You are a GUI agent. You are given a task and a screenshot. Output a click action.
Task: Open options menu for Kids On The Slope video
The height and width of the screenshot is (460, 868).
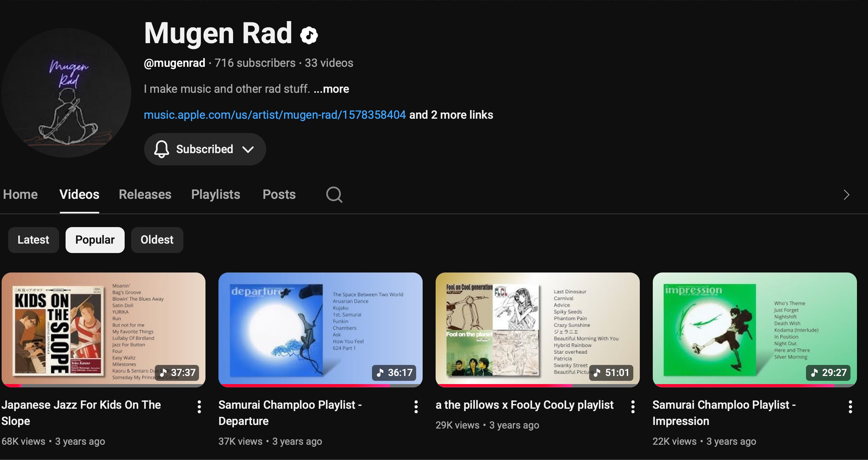point(199,407)
